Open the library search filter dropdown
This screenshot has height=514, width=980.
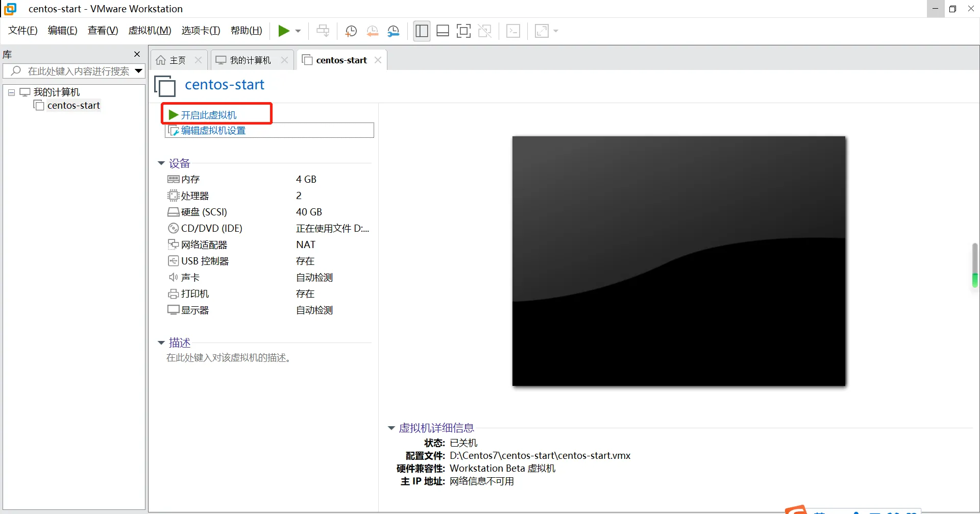point(138,71)
